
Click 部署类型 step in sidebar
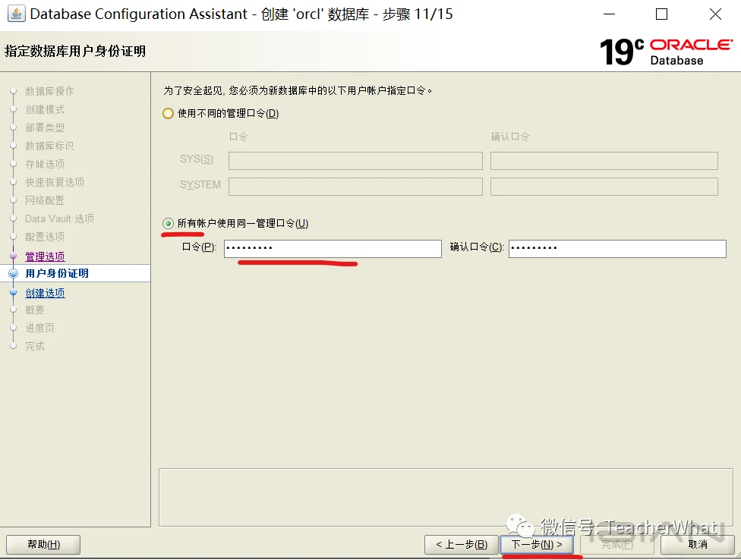[x=45, y=127]
